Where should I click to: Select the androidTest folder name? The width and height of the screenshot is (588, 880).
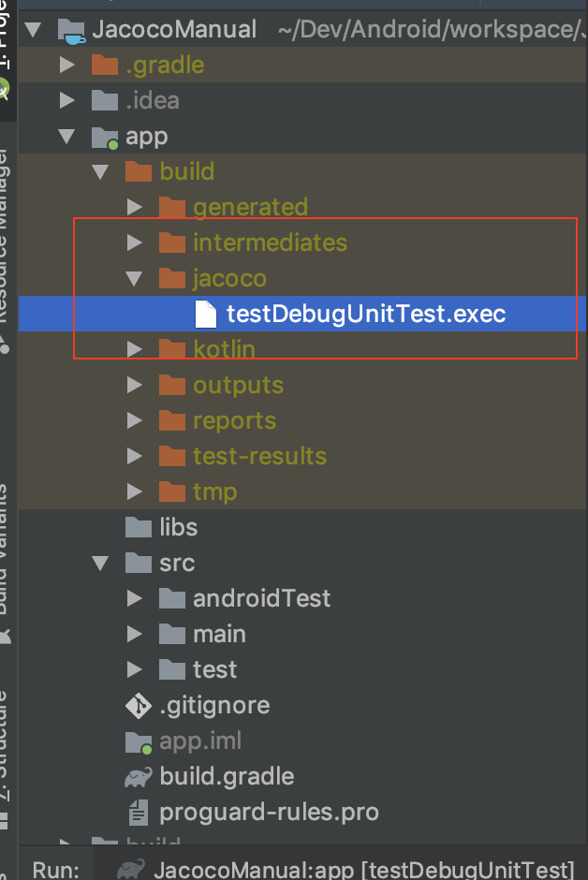tap(262, 598)
